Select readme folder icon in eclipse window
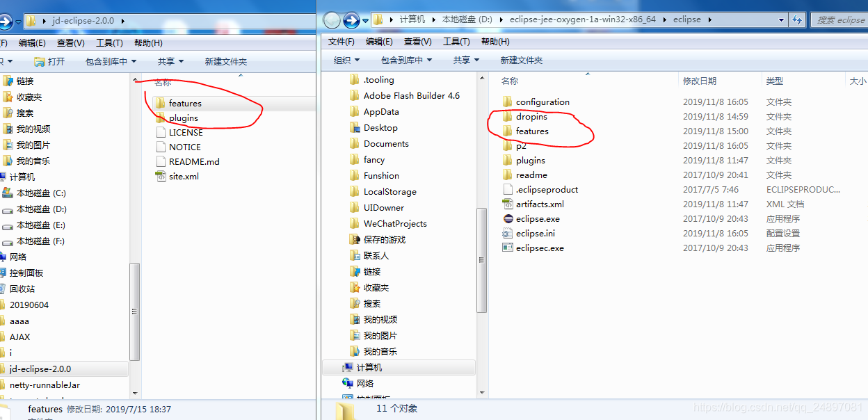Screen dimensions: 868x420 pyautogui.click(x=507, y=175)
